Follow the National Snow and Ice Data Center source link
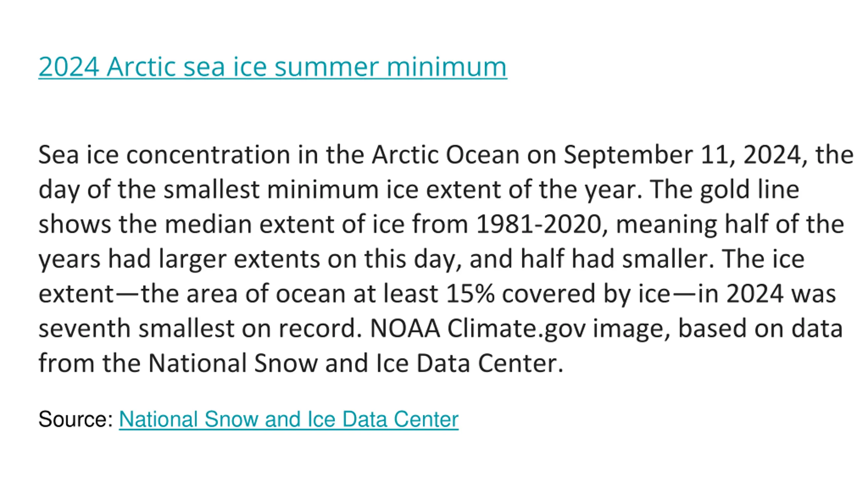The width and height of the screenshot is (868, 488). [289, 419]
